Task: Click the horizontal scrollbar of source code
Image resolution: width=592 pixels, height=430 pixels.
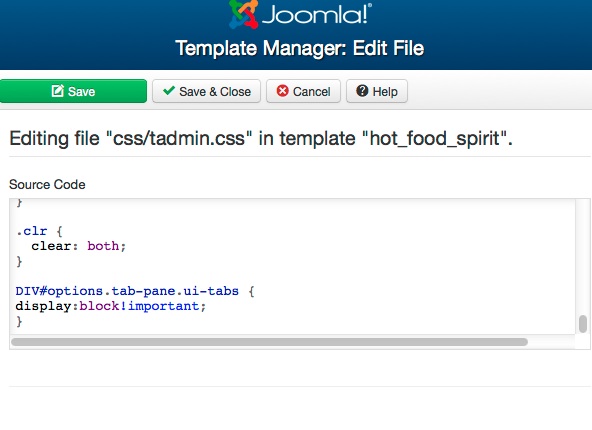Action: [270, 342]
